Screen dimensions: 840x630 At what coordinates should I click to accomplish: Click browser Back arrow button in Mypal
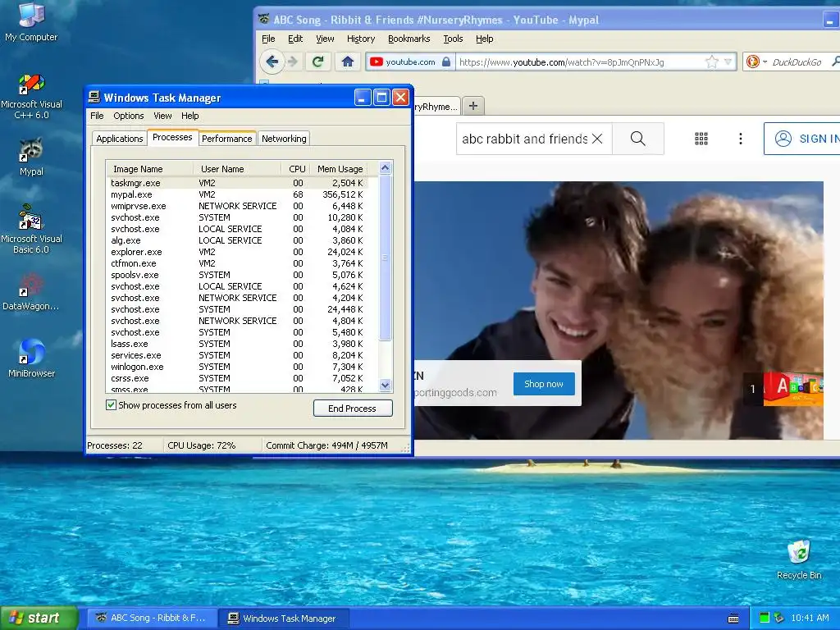coord(272,62)
